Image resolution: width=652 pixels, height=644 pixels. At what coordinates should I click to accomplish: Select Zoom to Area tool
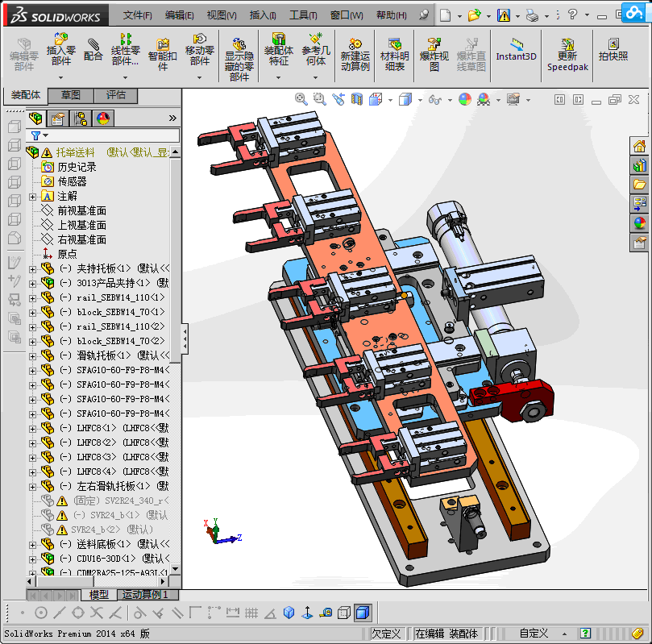(319, 99)
